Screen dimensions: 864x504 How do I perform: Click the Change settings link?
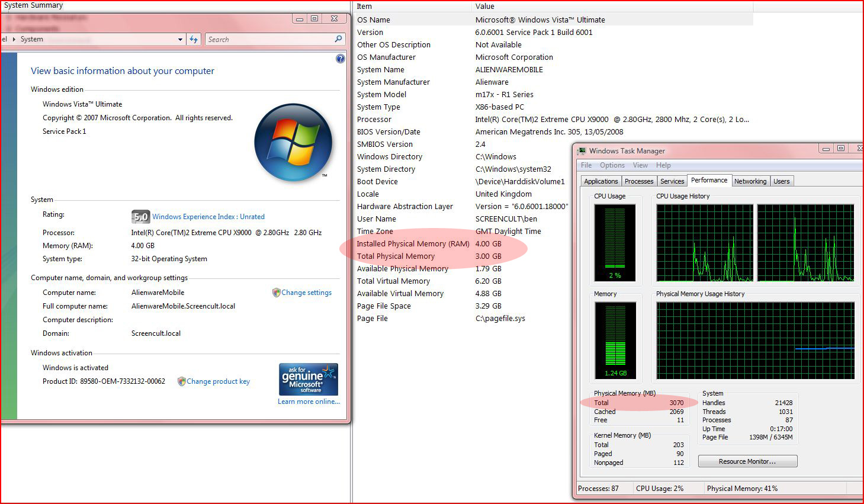(307, 293)
